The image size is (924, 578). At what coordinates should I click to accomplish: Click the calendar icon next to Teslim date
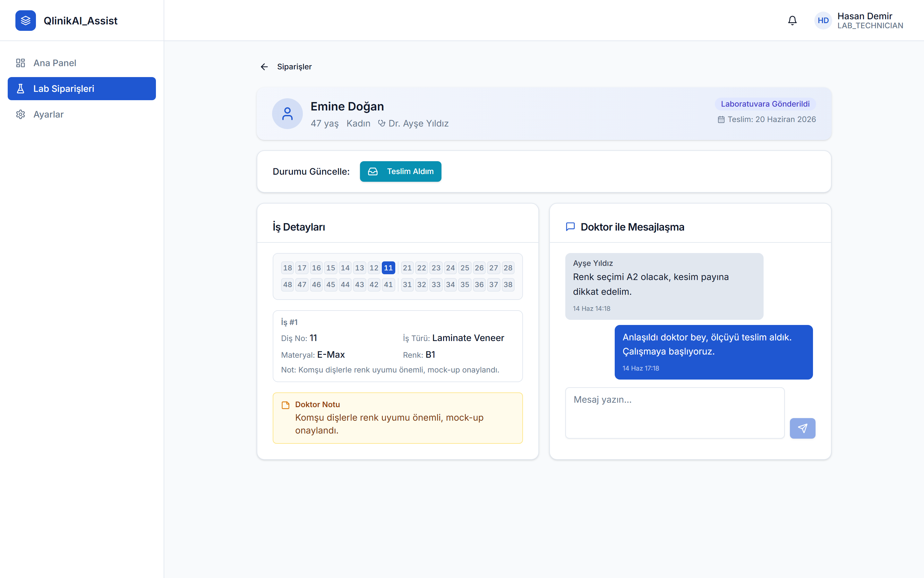[x=721, y=120]
